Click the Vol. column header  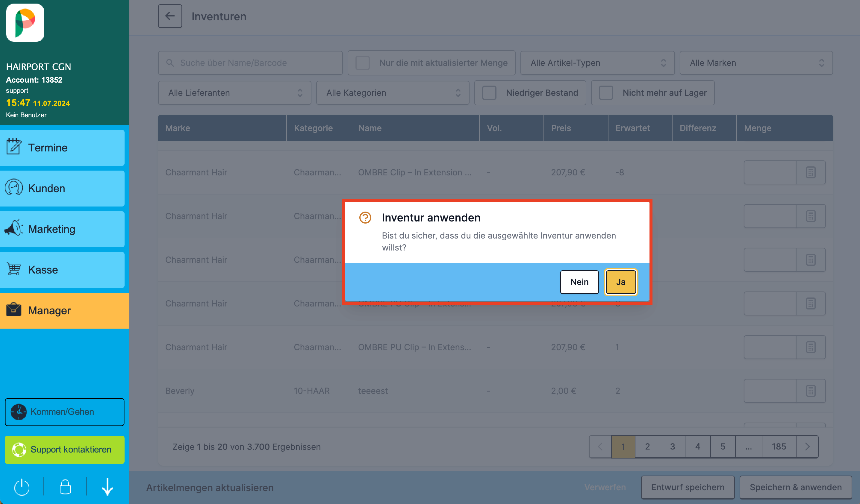[x=511, y=128]
